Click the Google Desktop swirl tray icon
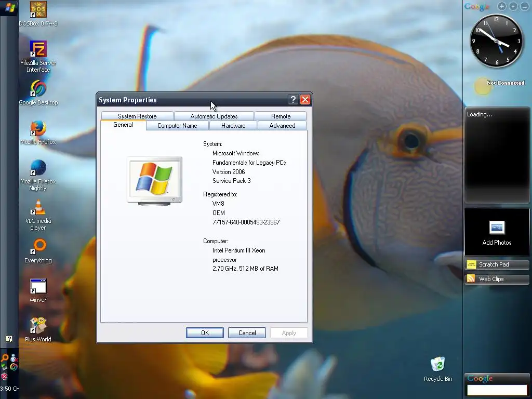 coord(14,367)
